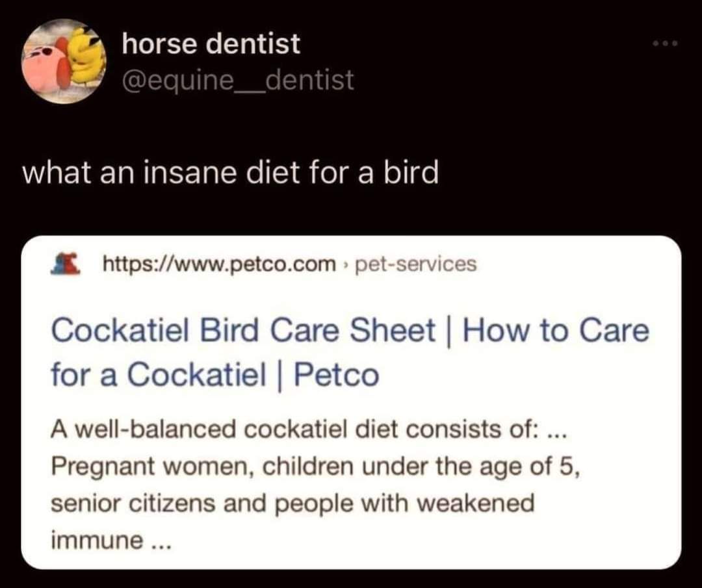
Task: Open the horse dentist profile avatar
Action: (x=64, y=62)
